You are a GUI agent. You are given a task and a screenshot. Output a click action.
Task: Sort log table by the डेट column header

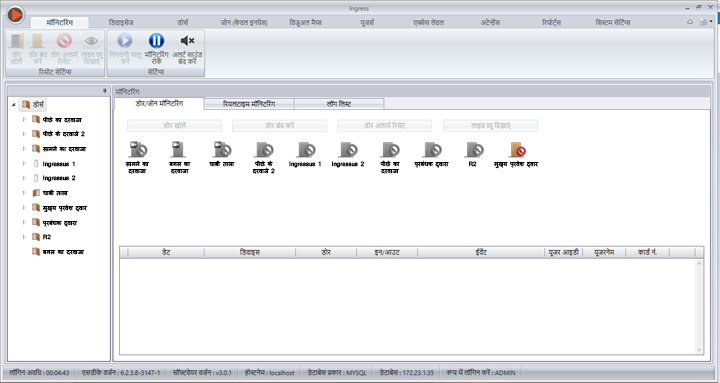pyautogui.click(x=166, y=252)
